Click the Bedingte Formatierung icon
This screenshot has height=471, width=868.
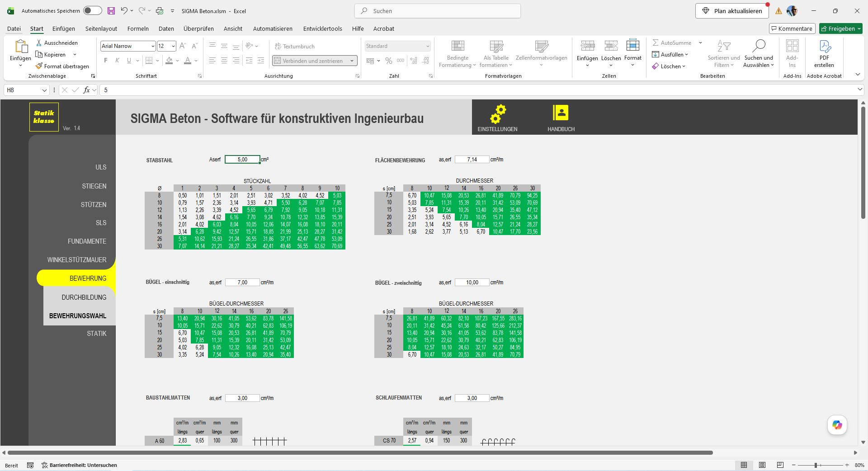click(458, 46)
